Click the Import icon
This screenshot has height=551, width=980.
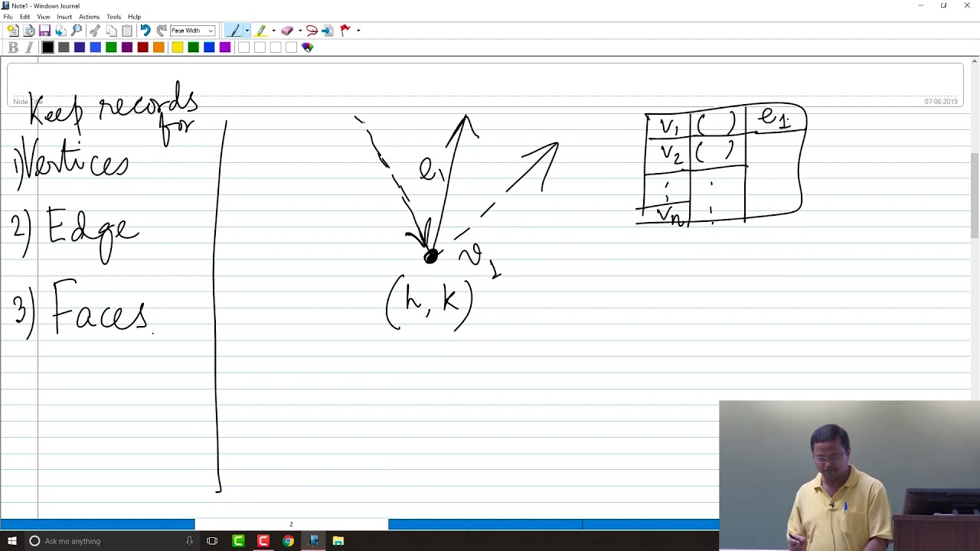(x=60, y=31)
